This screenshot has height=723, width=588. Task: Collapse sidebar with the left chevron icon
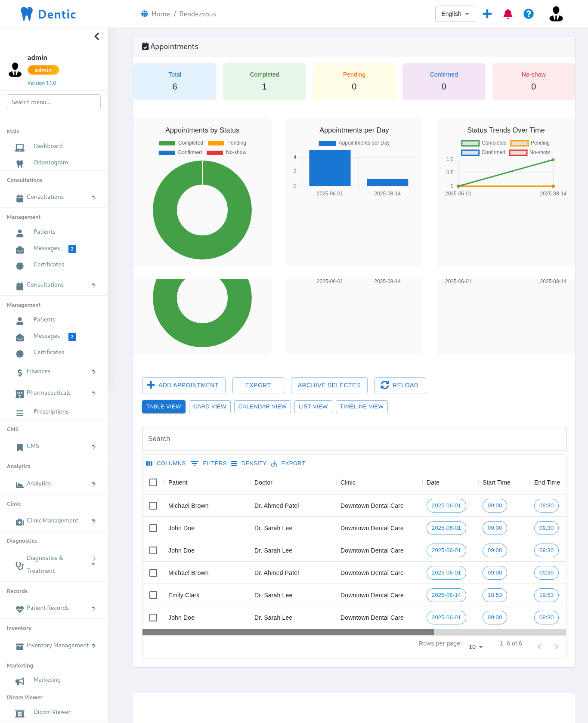coord(97,37)
